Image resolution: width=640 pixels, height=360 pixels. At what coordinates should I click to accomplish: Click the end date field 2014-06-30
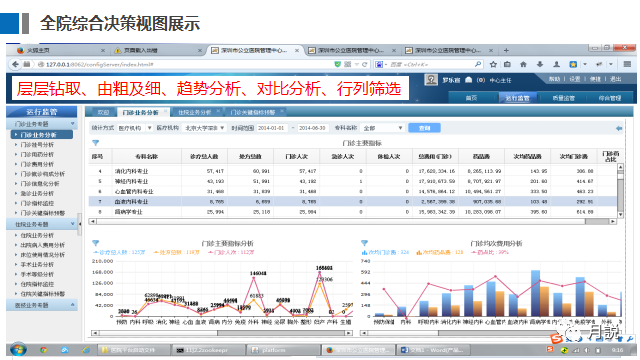coord(314,128)
